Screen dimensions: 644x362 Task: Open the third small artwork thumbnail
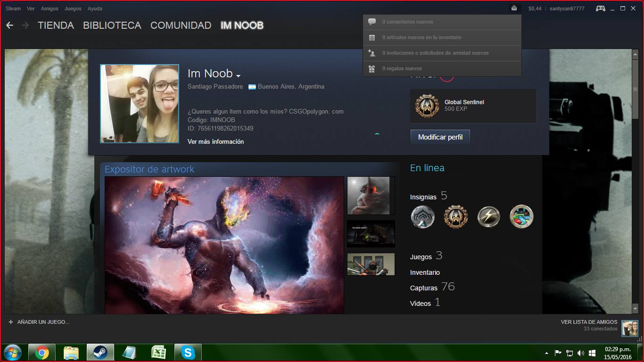(371, 264)
